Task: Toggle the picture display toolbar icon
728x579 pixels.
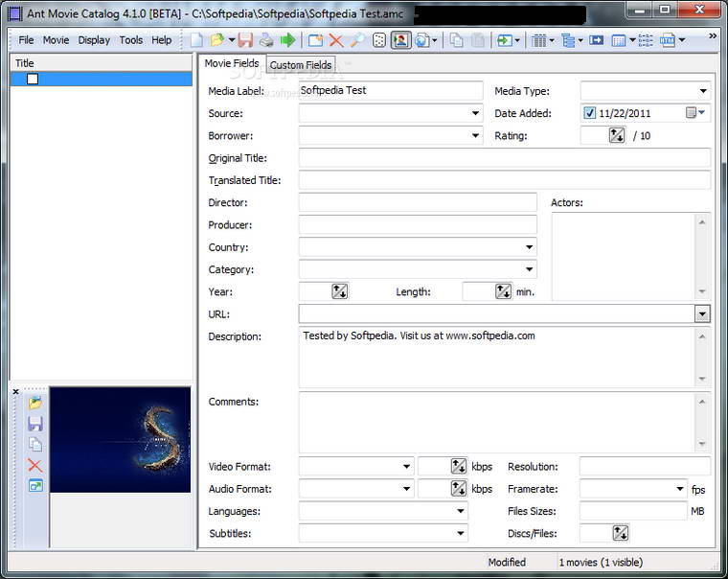Action: click(400, 40)
